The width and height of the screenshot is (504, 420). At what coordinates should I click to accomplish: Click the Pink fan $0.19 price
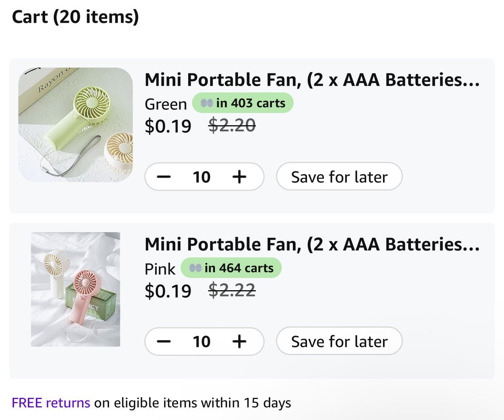coord(168,291)
